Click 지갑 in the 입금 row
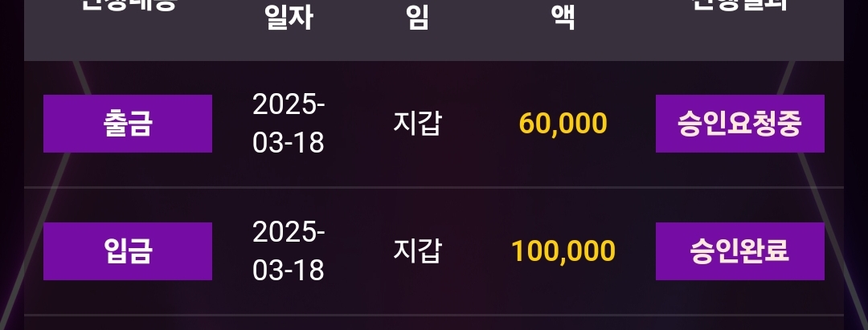The image size is (868, 330). click(416, 251)
